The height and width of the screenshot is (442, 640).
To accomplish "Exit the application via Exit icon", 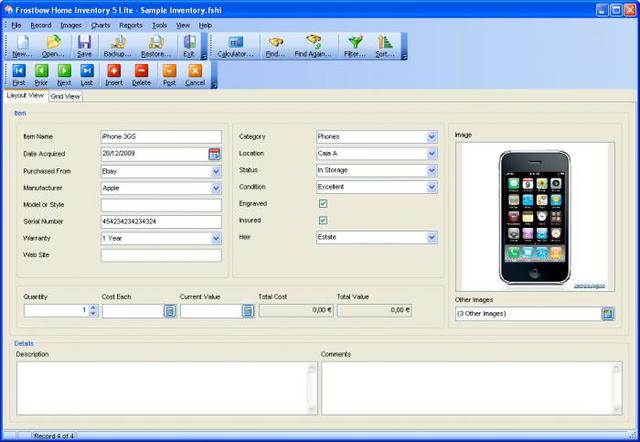I will pos(189,46).
